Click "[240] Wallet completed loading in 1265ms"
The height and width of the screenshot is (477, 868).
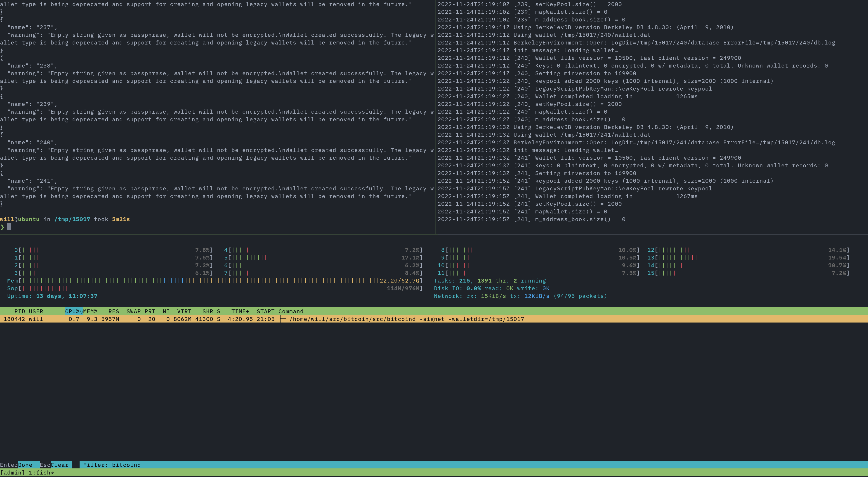(567, 96)
